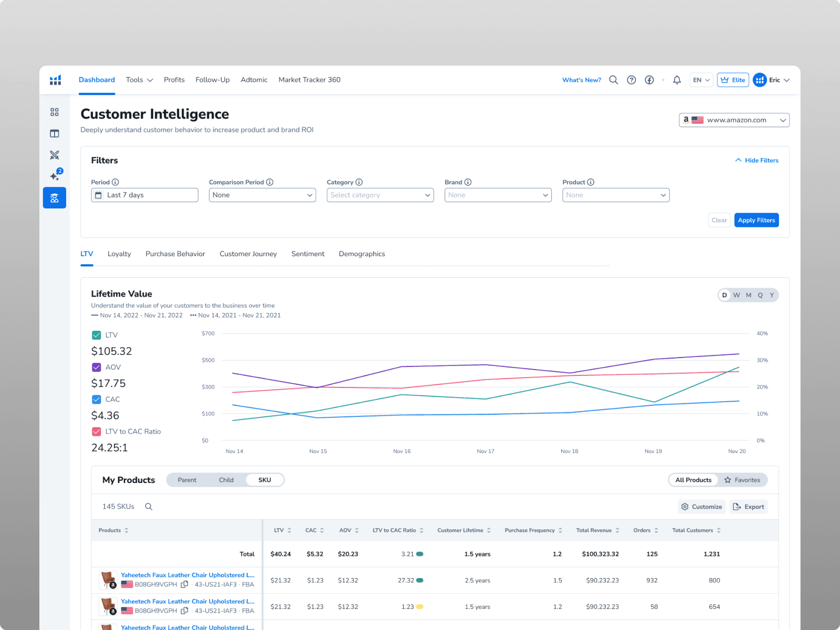Click the Helium 10 logo icon
This screenshot has height=630, width=840.
tap(55, 80)
